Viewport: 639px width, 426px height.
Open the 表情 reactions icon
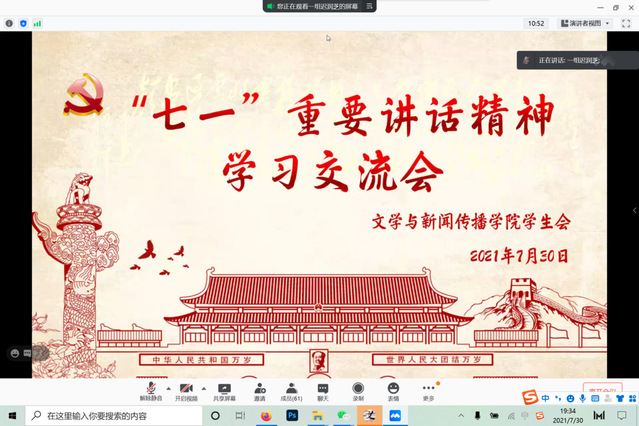coord(393,389)
